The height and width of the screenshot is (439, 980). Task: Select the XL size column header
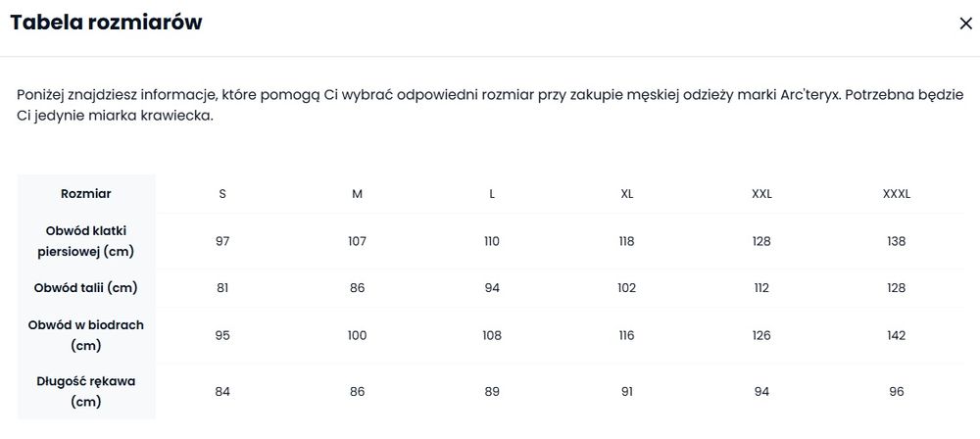tap(627, 194)
